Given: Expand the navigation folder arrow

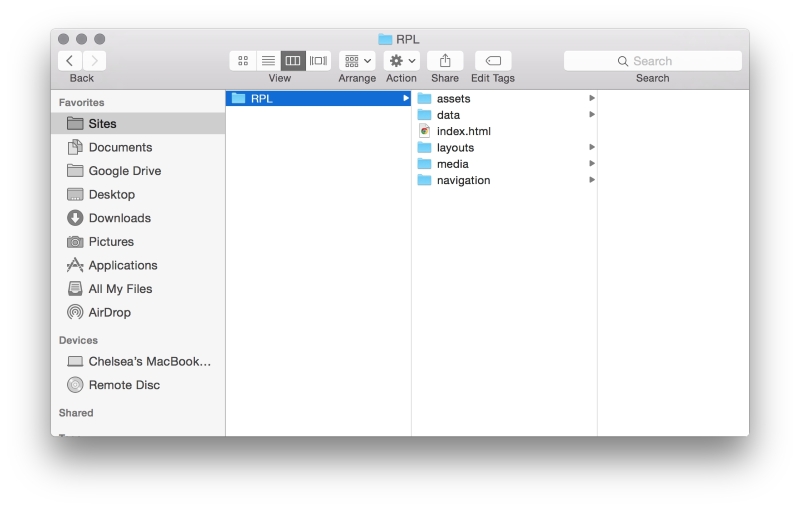Looking at the screenshot, I should tap(592, 180).
